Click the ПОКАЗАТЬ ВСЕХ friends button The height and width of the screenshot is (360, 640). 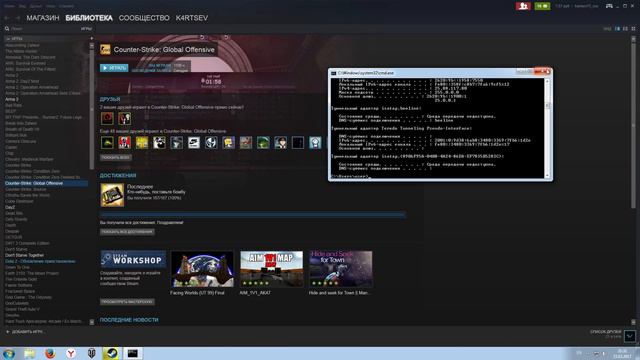click(116, 157)
